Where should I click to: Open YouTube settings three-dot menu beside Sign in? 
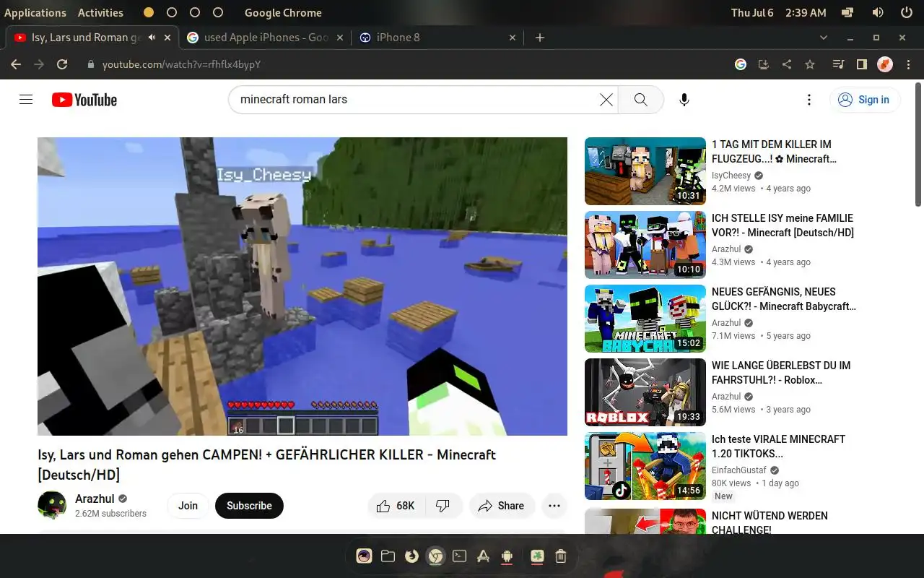(809, 100)
